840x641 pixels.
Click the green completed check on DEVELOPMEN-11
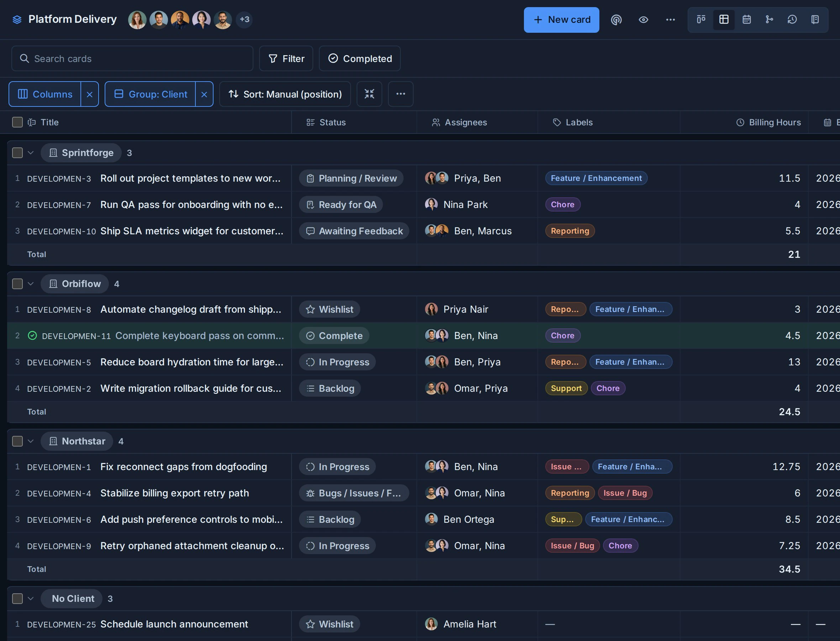click(x=32, y=335)
